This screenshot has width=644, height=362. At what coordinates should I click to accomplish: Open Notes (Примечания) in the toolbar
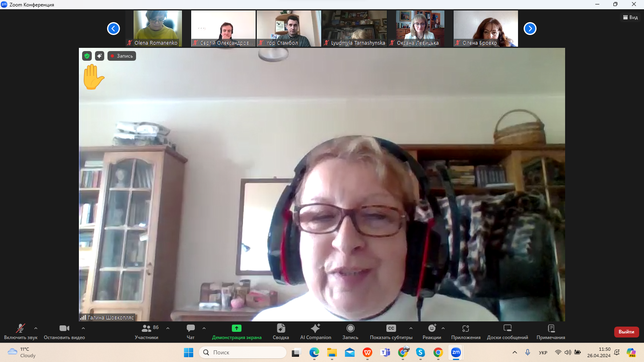(x=551, y=331)
